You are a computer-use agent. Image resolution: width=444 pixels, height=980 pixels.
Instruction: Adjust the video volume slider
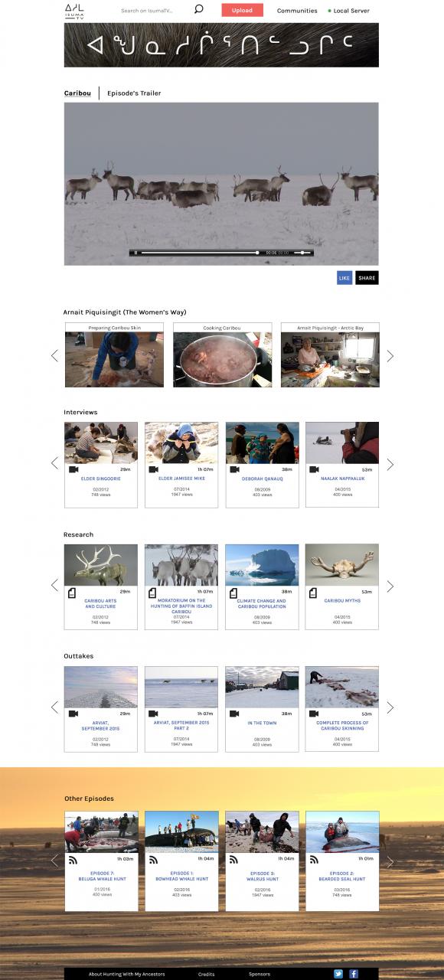pyautogui.click(x=302, y=253)
